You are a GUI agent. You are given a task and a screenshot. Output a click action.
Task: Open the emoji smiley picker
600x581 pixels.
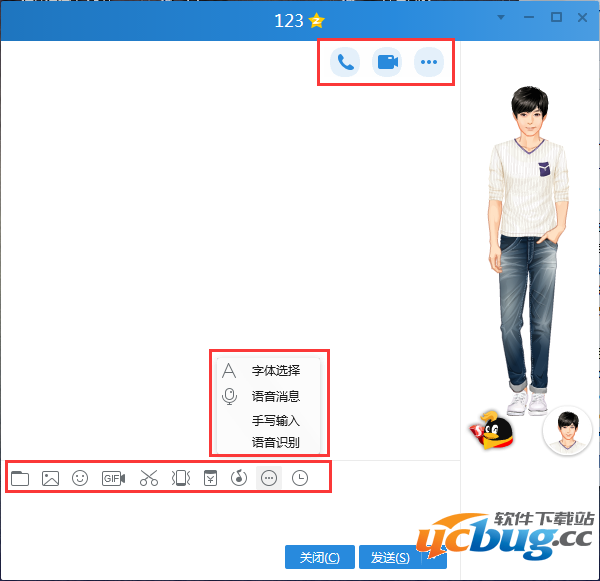80,478
